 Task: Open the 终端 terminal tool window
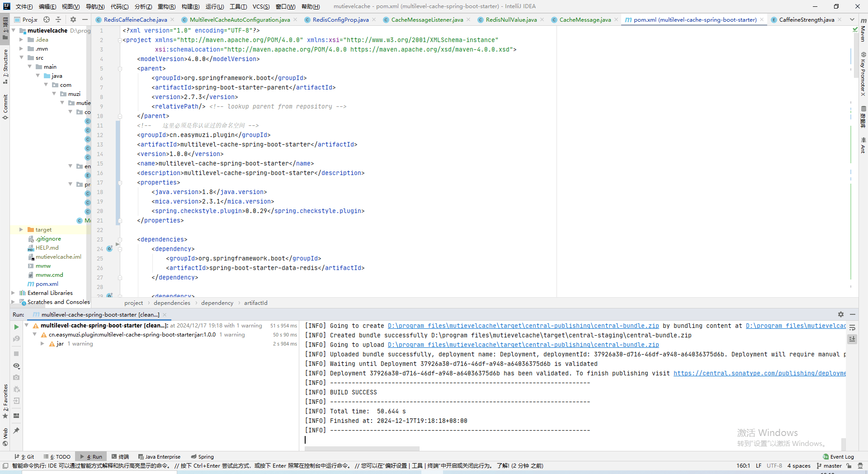pyautogui.click(x=120, y=457)
